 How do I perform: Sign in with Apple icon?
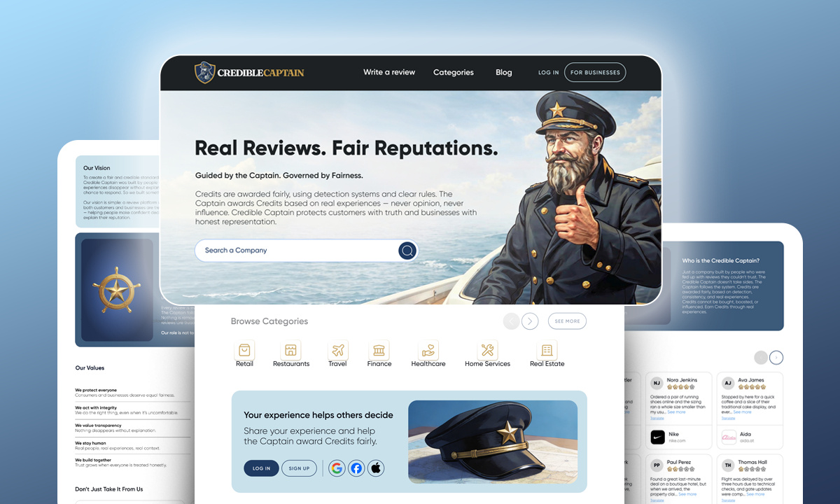376,468
